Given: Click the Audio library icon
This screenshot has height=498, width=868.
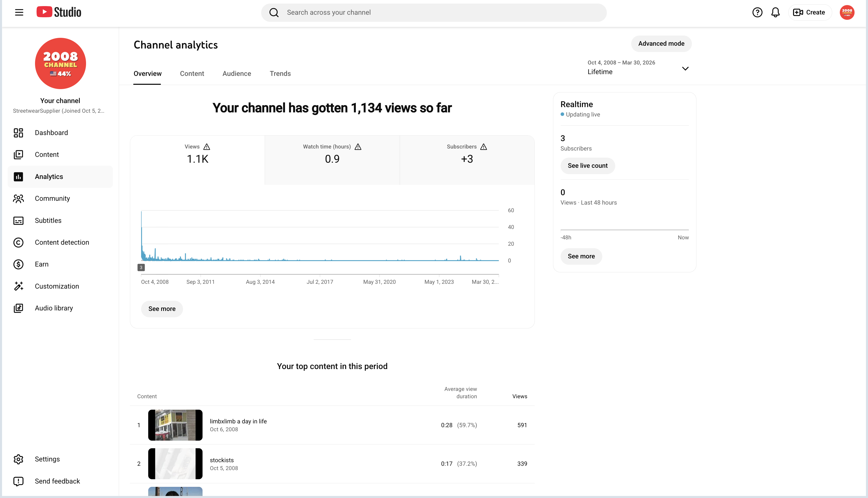Looking at the screenshot, I should 19,308.
